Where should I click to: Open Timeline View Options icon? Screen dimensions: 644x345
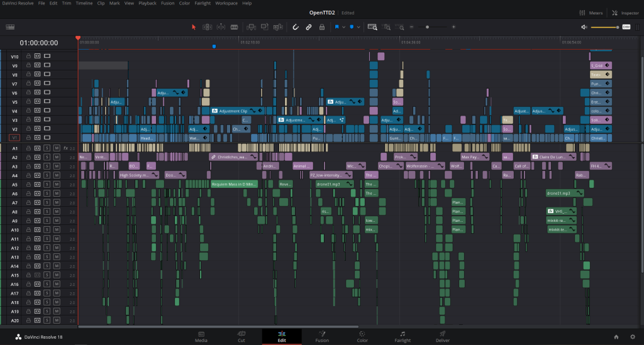[x=10, y=27]
